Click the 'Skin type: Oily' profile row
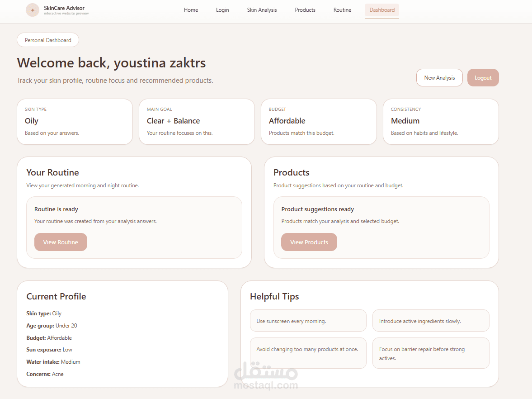The width and height of the screenshot is (532, 399). click(x=44, y=313)
